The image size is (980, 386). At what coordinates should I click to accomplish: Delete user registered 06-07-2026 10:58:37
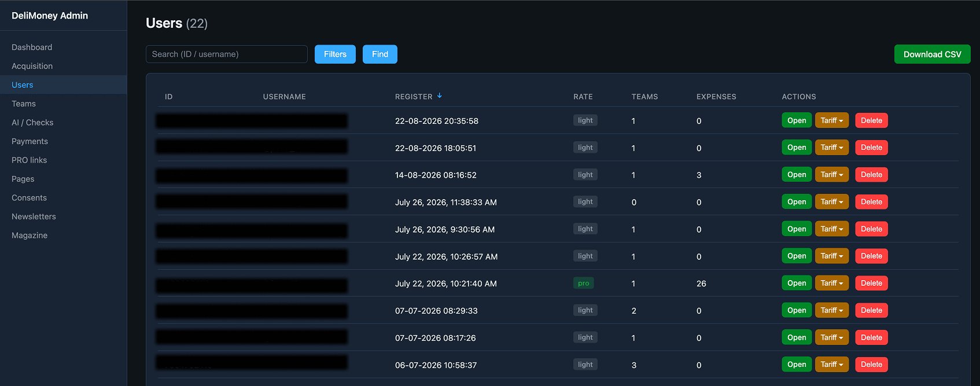coord(871,365)
